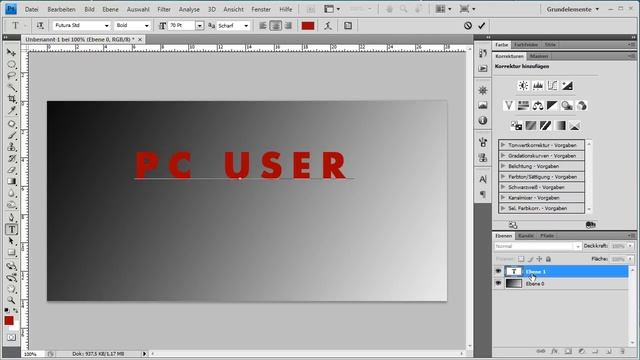Hide the Ebene 1 text layer

pos(498,271)
